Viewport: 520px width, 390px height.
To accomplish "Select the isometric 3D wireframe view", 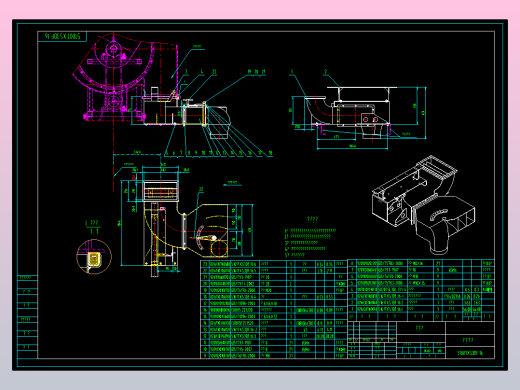I will [x=423, y=204].
